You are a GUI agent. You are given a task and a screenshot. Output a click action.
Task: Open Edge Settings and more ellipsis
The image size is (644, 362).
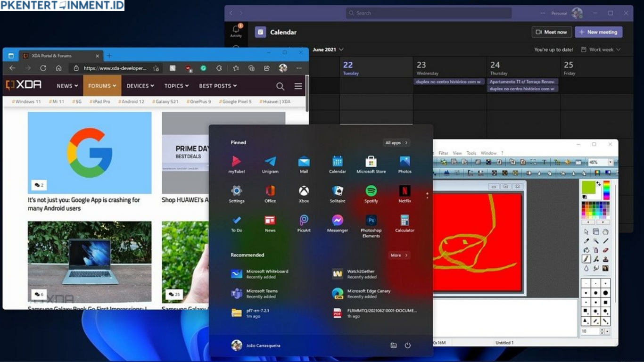point(299,68)
